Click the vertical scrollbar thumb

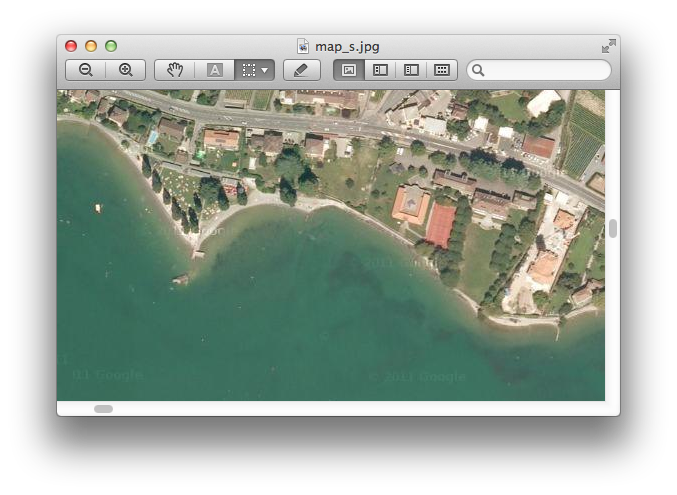coord(613,228)
